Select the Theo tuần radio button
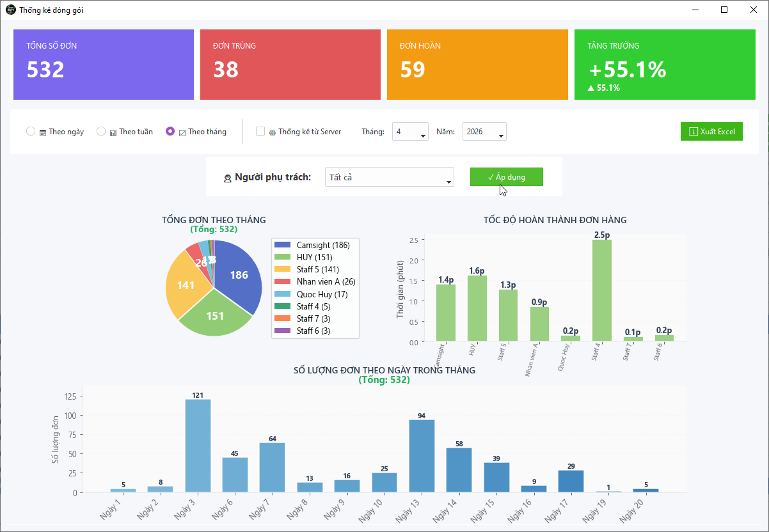Viewport: 769px width, 532px height. pos(101,132)
